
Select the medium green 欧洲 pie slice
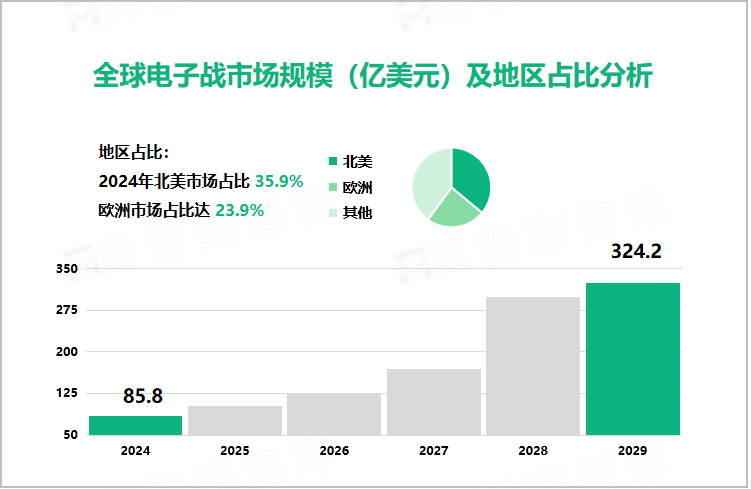pos(455,211)
